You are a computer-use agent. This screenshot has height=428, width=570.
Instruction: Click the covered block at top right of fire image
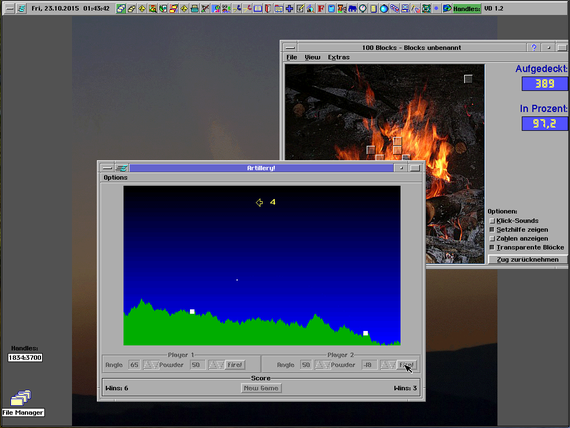(468, 79)
